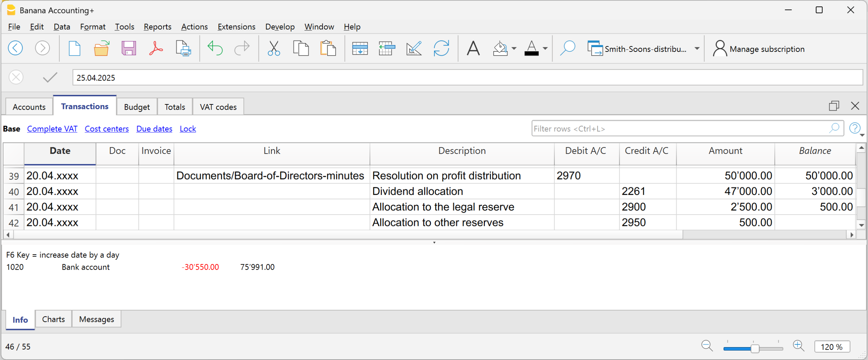Select the Due dates view link
The height and width of the screenshot is (360, 868).
pyautogui.click(x=154, y=129)
